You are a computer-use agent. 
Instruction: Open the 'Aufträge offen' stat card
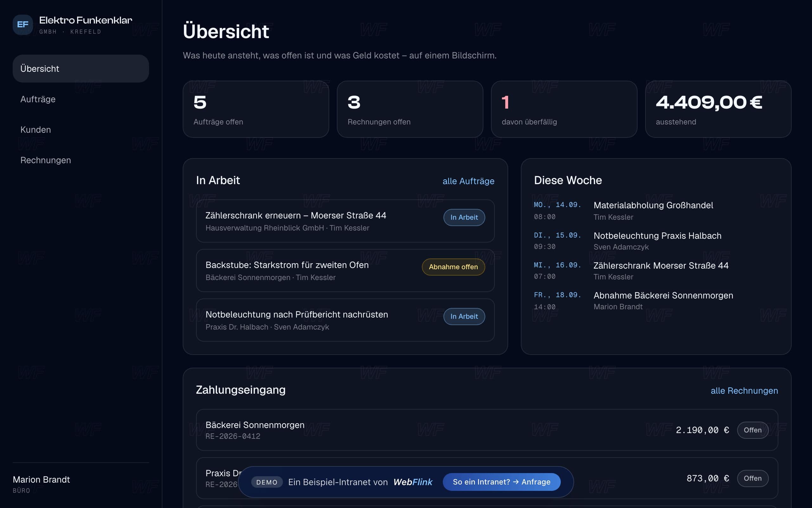256,109
